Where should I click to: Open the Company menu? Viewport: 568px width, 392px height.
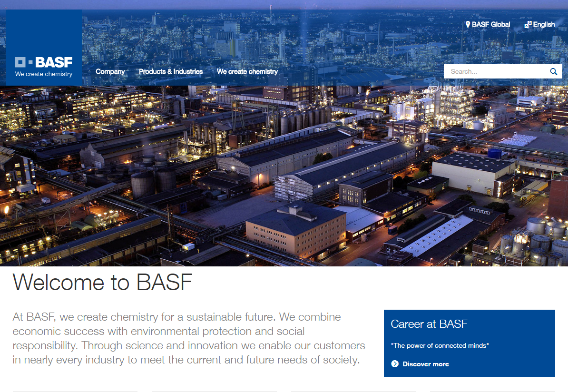pos(110,71)
